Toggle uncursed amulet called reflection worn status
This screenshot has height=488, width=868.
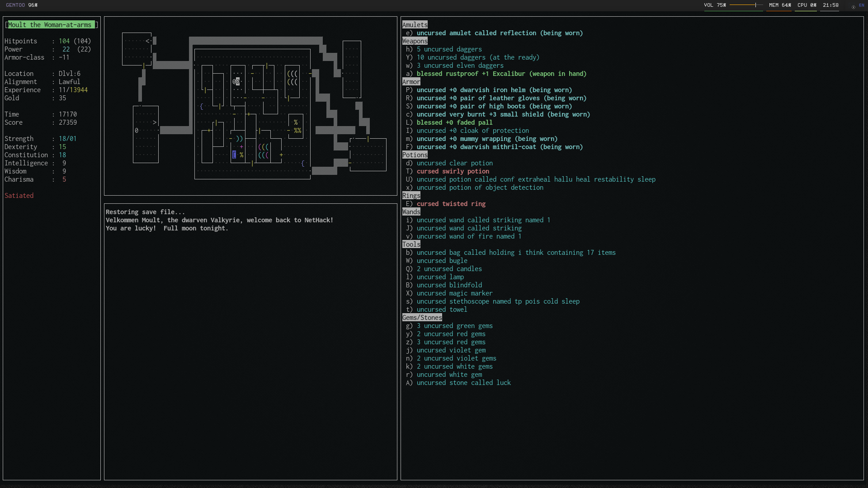coord(500,33)
